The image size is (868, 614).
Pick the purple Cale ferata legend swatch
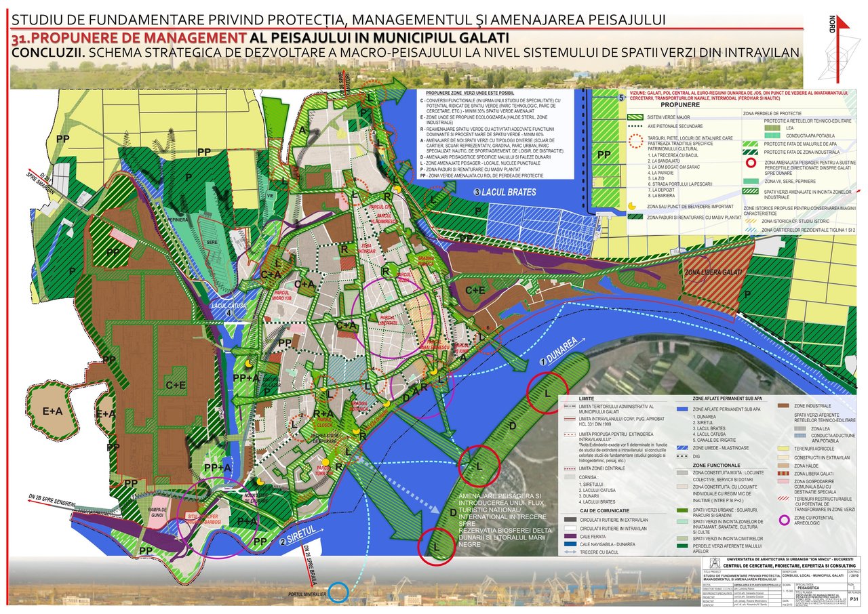[x=570, y=536]
